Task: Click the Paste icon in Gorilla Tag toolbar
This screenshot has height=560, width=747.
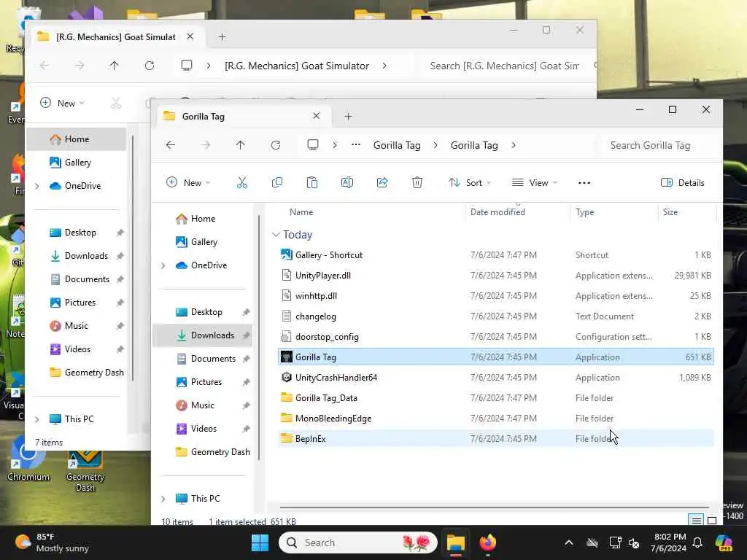Action: pyautogui.click(x=312, y=183)
